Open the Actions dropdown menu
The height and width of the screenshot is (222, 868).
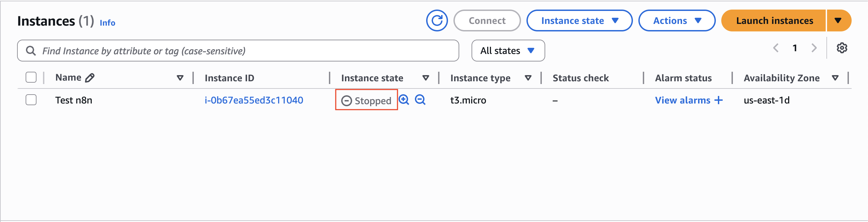click(x=677, y=20)
